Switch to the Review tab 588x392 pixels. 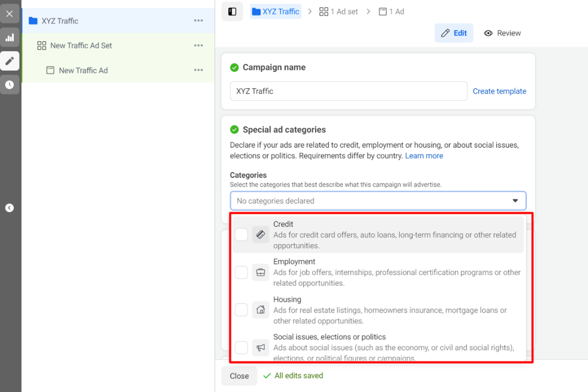tap(502, 33)
